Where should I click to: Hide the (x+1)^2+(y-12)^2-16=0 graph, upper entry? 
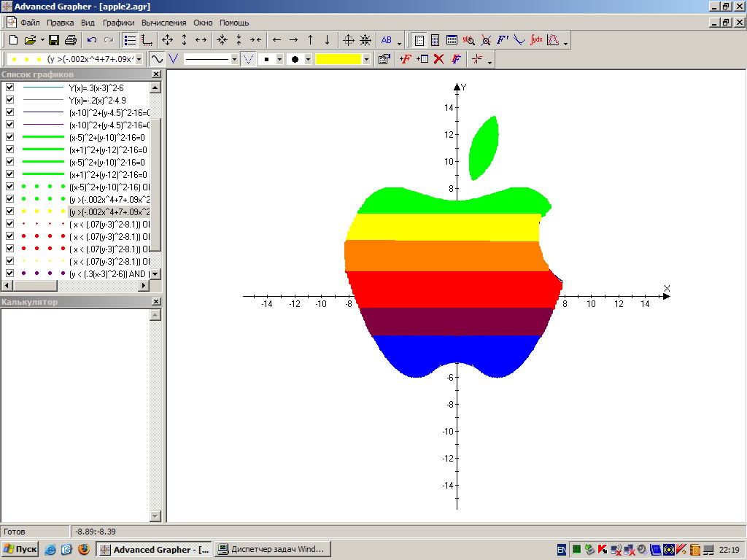pyautogui.click(x=10, y=149)
